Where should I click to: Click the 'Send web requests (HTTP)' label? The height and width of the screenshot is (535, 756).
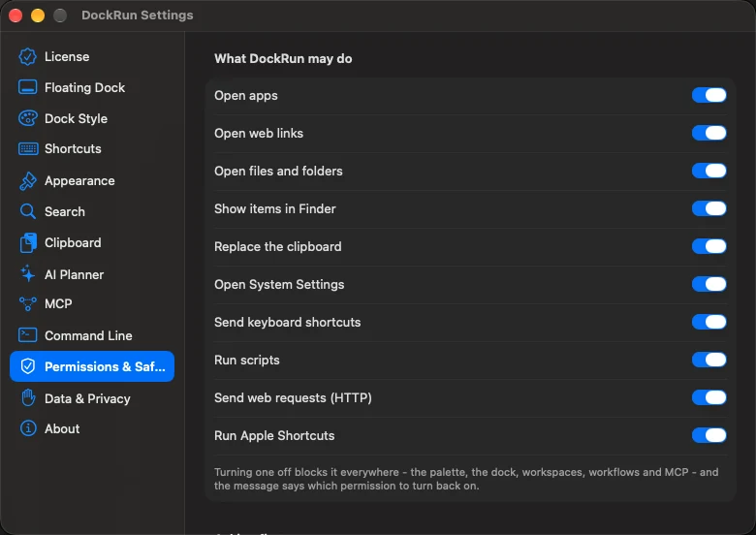click(293, 398)
